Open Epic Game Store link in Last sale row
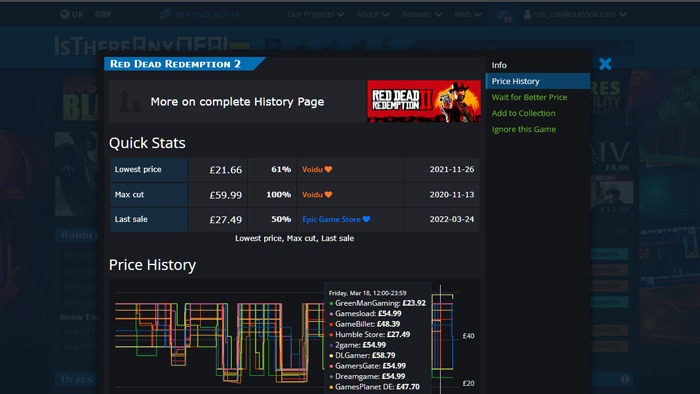 (331, 220)
